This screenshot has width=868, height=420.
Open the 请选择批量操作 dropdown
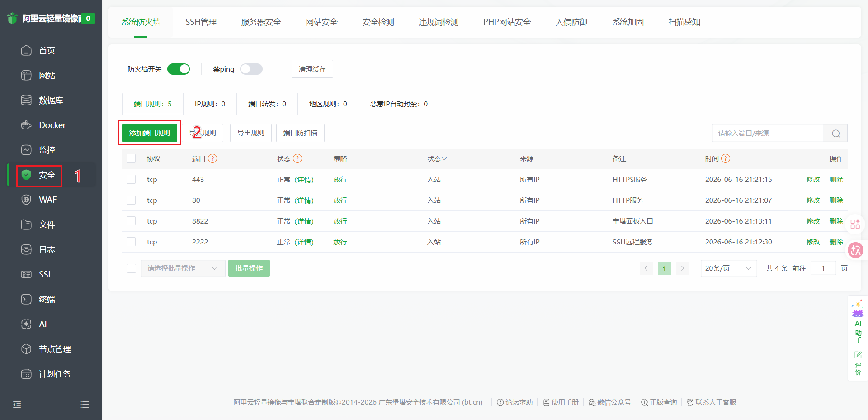[x=183, y=268]
